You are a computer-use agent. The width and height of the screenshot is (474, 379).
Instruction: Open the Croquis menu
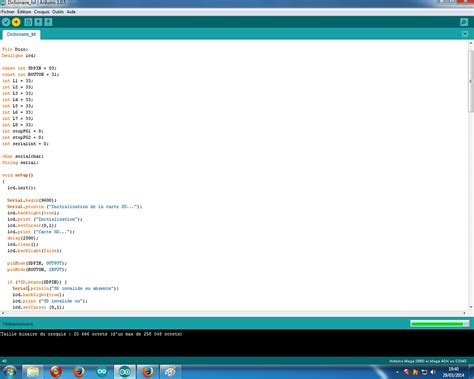(42, 12)
